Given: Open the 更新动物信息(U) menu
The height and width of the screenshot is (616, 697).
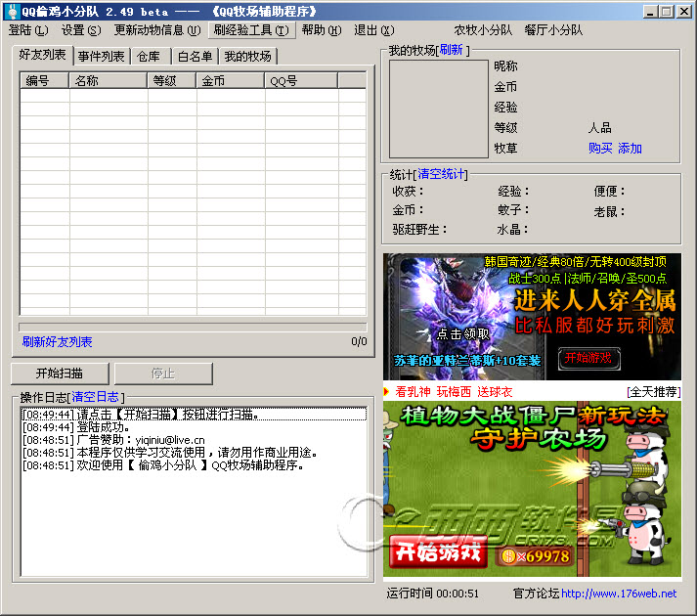Looking at the screenshot, I should click(157, 30).
